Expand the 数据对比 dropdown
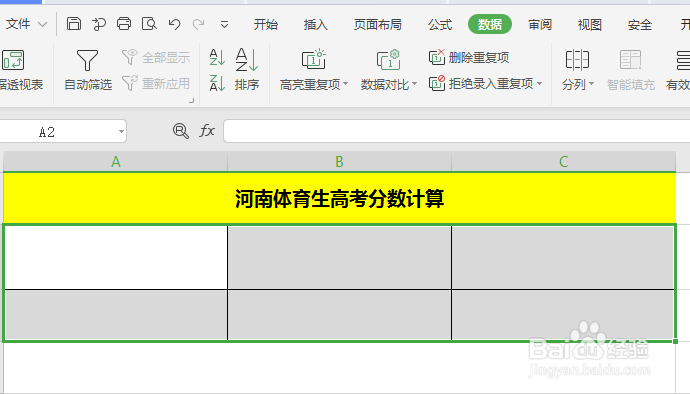 click(x=415, y=84)
